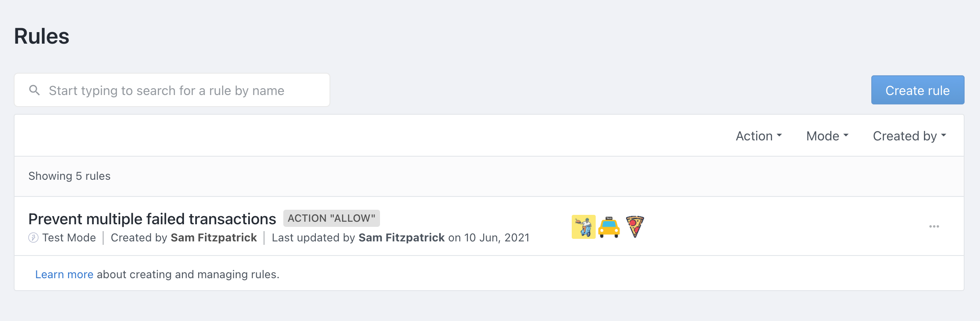Click the search magnifier icon
980x321 pixels.
(34, 90)
